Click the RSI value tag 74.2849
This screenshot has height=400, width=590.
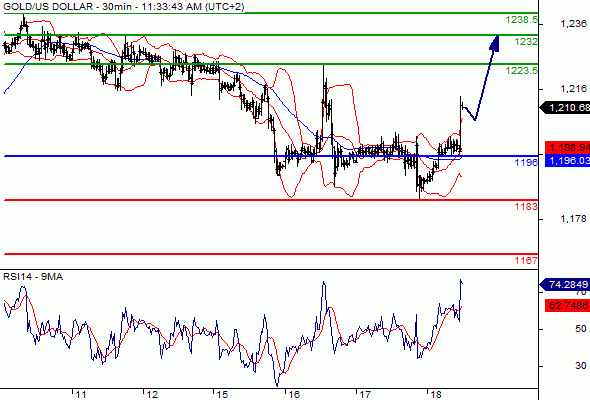pyautogui.click(x=566, y=284)
